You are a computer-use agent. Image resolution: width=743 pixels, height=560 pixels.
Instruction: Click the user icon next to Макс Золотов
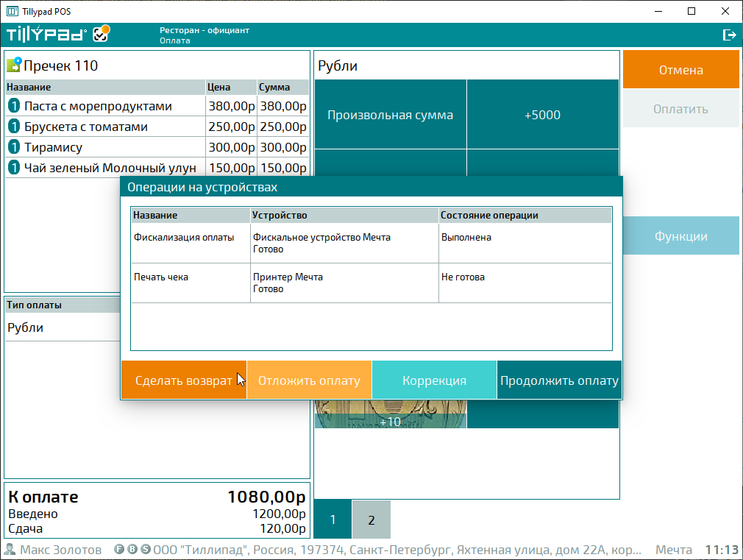tap(10, 550)
